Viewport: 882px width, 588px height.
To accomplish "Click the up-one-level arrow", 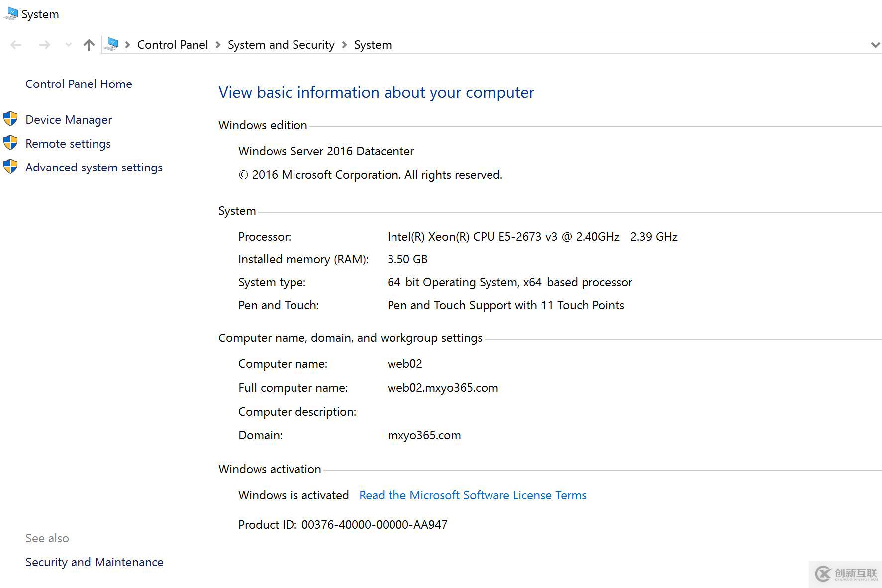I will 89,45.
